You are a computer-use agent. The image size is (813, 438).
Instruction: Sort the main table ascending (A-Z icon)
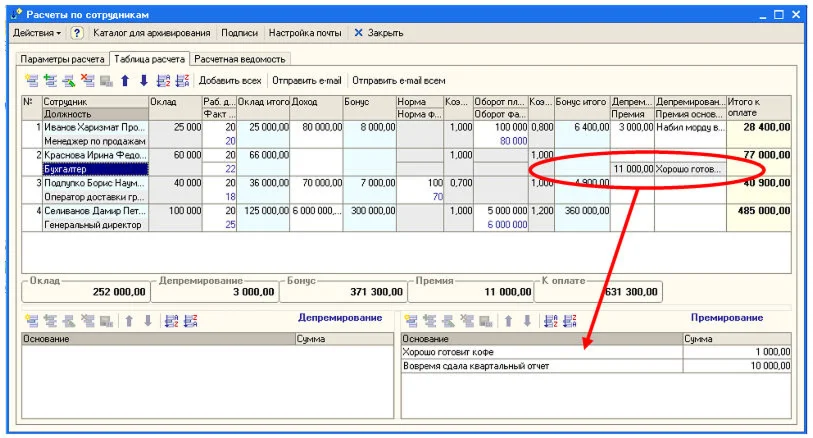[165, 80]
